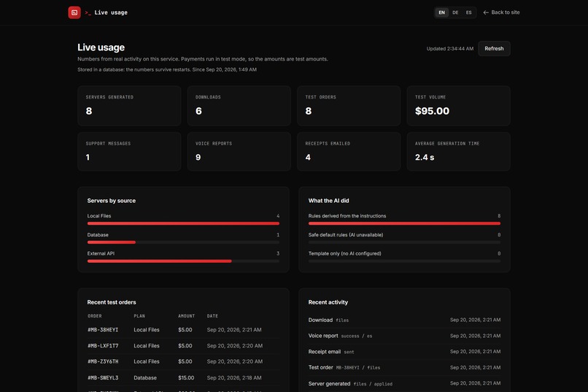The height and width of the screenshot is (392, 588).
Task: Click the Receipt email sent row
Action: (x=404, y=352)
